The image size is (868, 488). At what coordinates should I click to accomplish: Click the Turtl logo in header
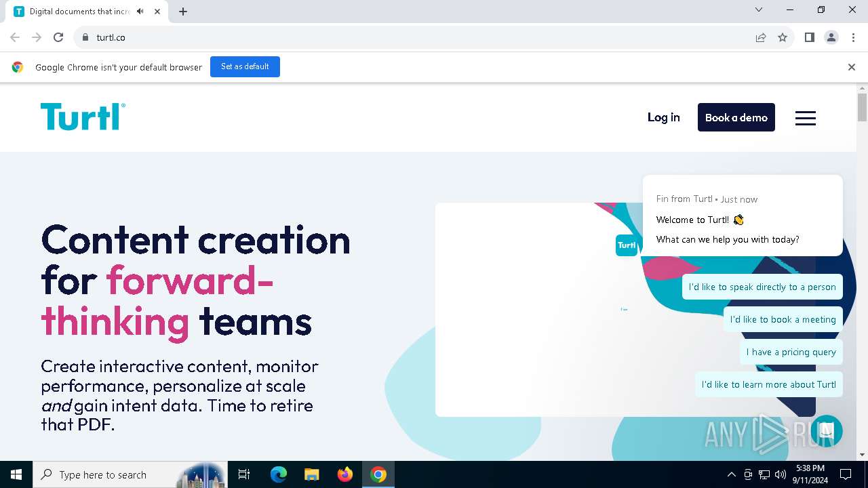(x=83, y=117)
